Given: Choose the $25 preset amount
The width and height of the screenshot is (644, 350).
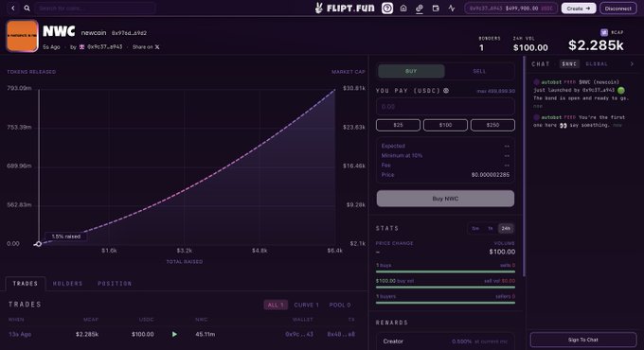Looking at the screenshot, I should click(398, 125).
